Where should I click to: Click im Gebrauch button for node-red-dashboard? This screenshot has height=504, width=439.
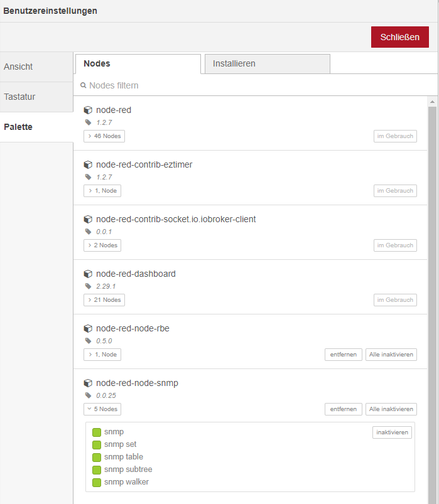pyautogui.click(x=395, y=300)
